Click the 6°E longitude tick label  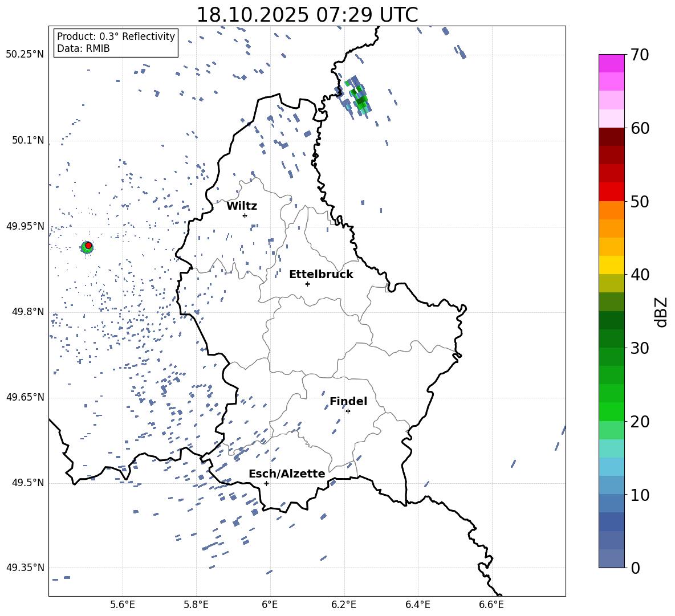click(270, 604)
